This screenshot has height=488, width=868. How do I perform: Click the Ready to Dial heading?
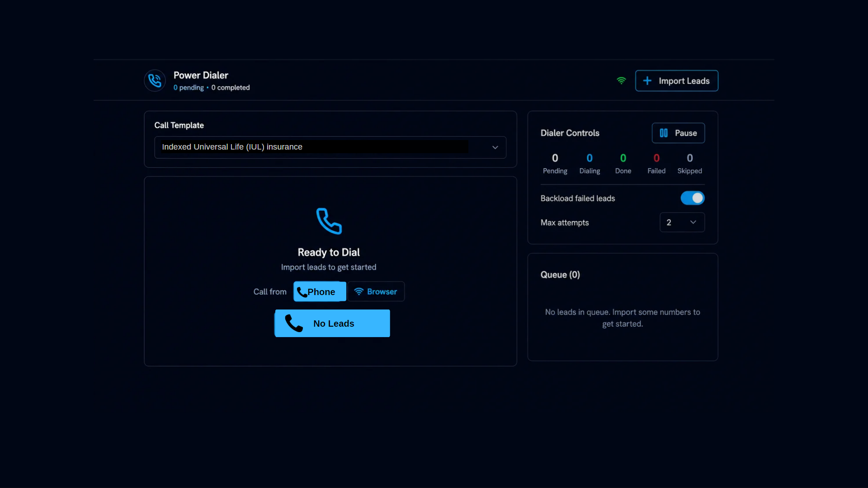click(329, 252)
